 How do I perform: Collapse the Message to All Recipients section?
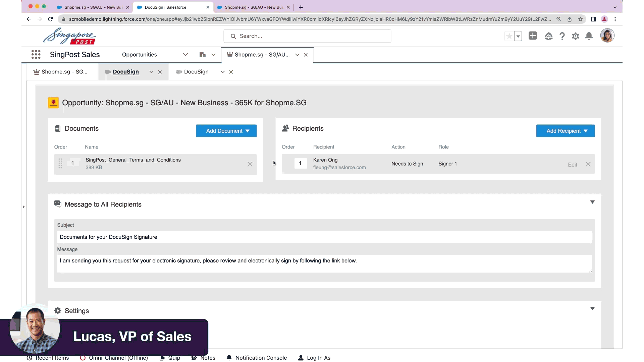point(592,202)
